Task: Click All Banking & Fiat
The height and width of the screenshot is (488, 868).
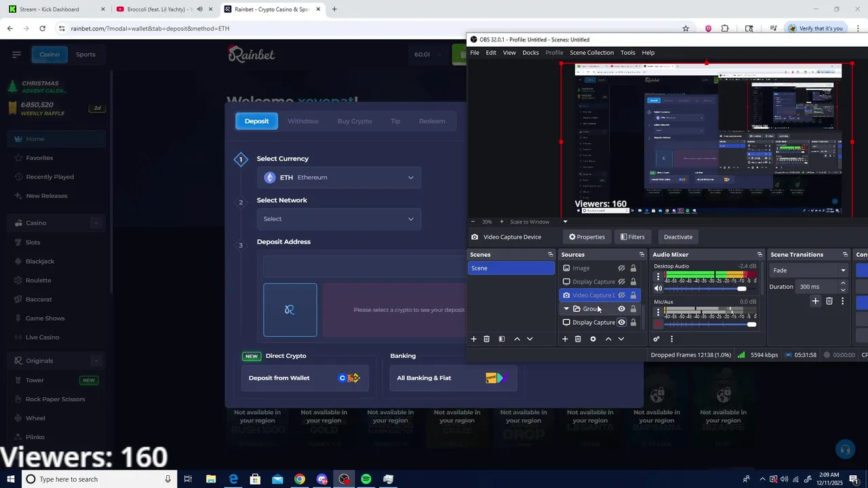Action: click(453, 378)
